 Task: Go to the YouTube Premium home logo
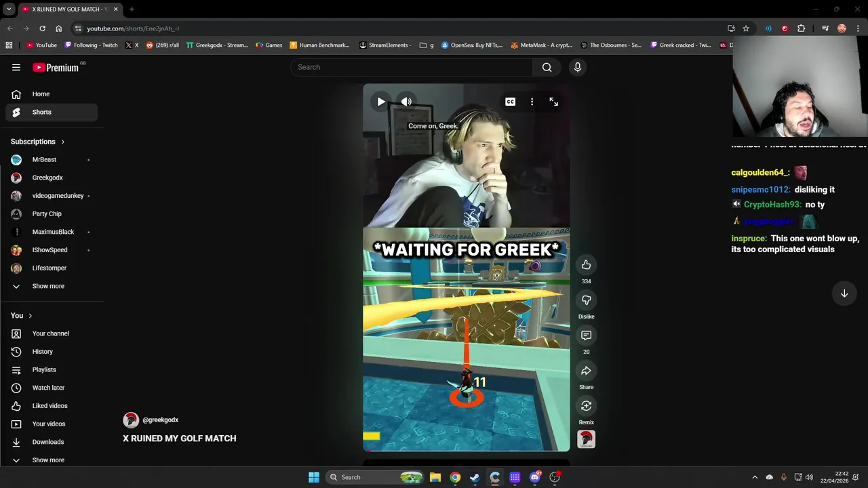(x=56, y=67)
